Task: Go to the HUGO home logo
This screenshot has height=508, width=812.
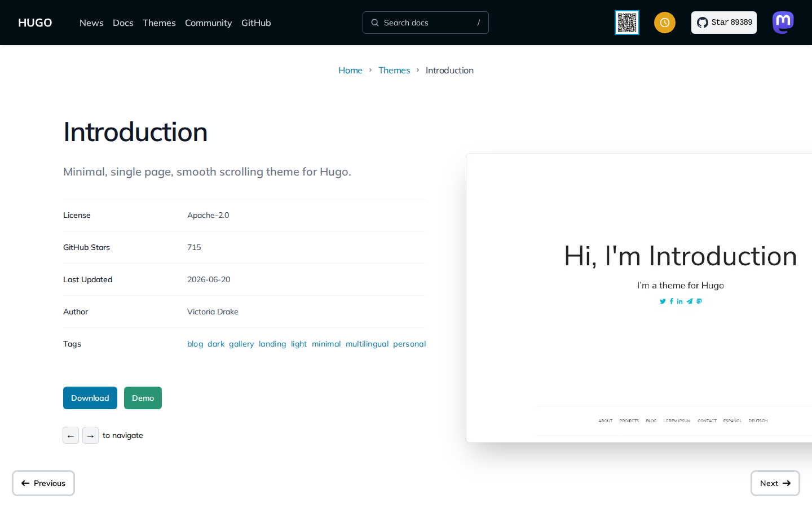Action: [35, 23]
